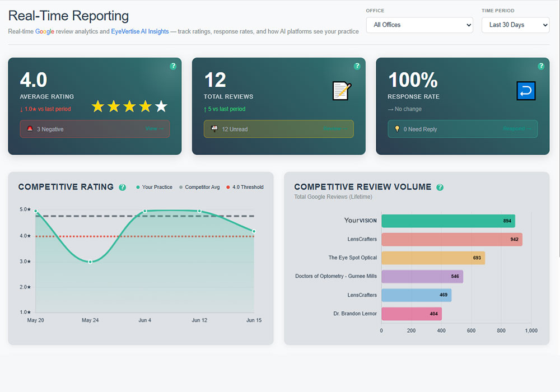Click the Competitive Review Volume help icon

tap(440, 188)
